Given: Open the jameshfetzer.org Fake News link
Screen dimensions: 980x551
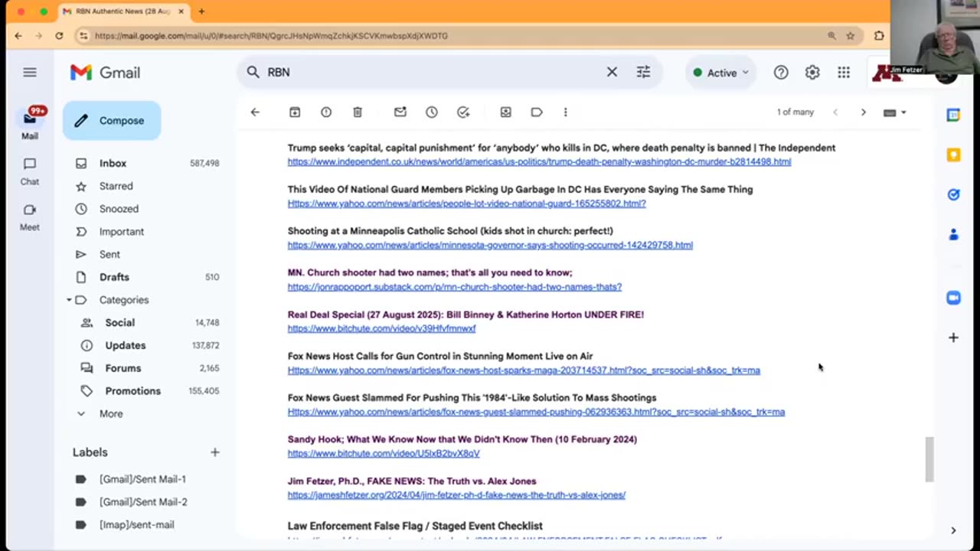Looking at the screenshot, I should coord(456,495).
